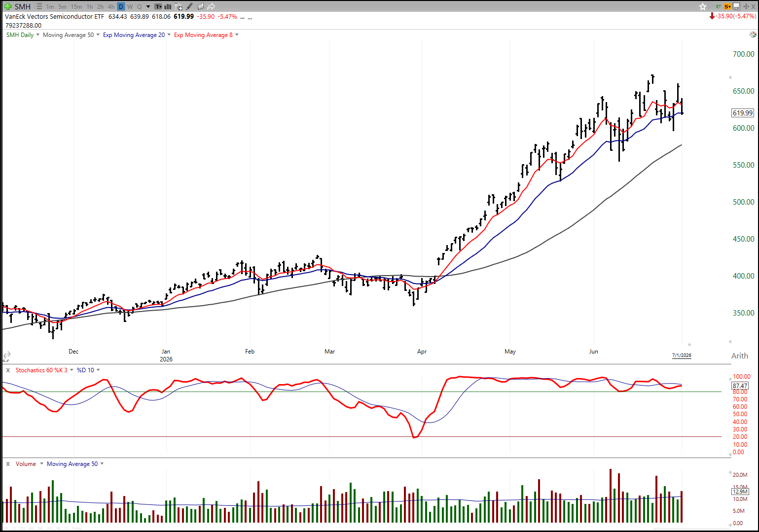This screenshot has width=759, height=532.
Task: Open the orange S layout menu
Action: [x=727, y=6]
